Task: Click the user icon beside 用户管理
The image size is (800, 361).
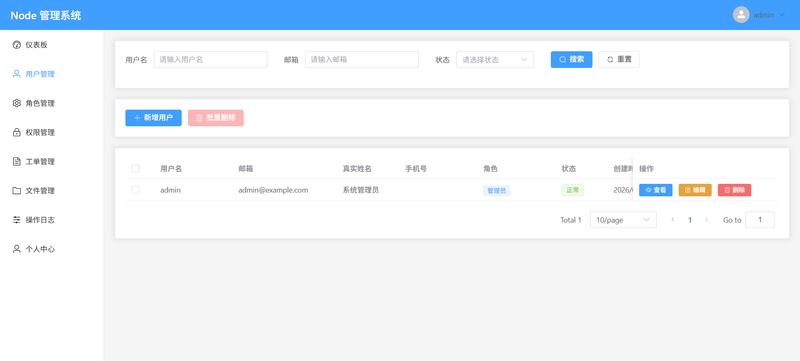Action: (16, 74)
